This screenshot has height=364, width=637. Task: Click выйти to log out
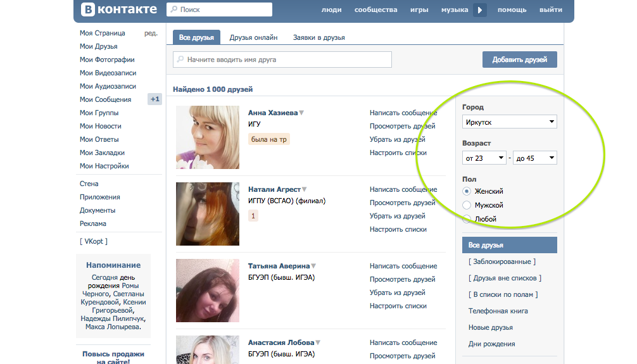click(x=551, y=9)
